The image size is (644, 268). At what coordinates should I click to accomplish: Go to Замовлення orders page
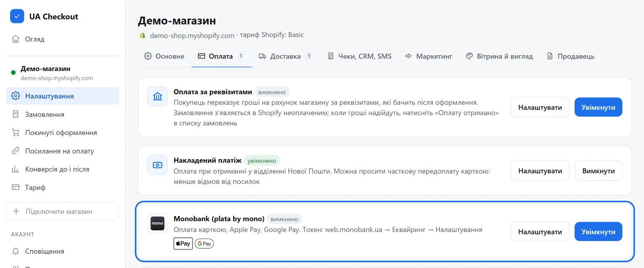pyautogui.click(x=62, y=114)
